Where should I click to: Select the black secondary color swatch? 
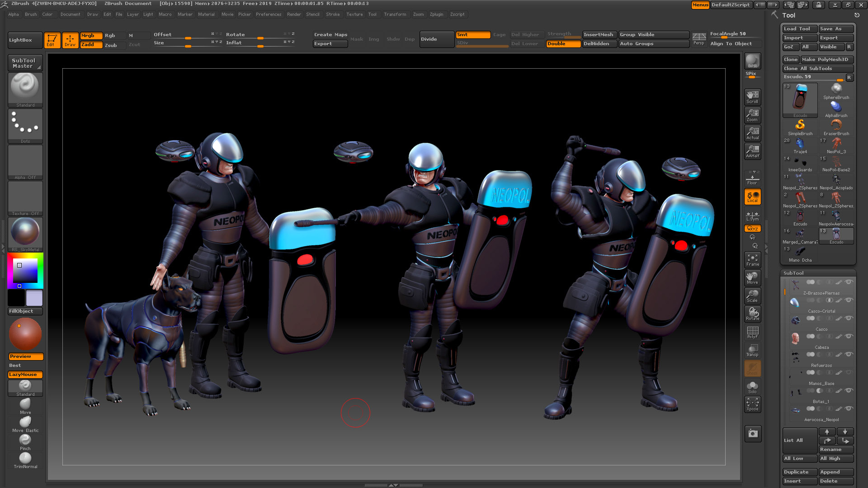click(x=16, y=298)
